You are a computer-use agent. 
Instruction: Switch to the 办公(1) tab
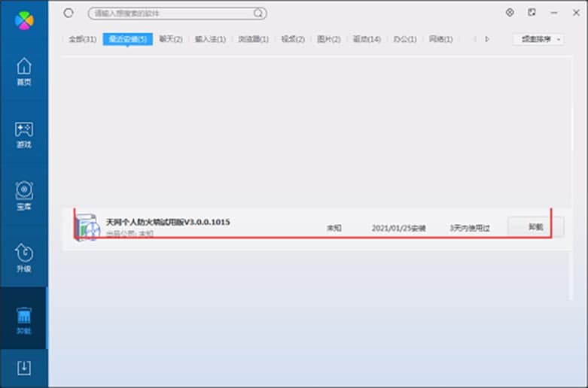404,39
